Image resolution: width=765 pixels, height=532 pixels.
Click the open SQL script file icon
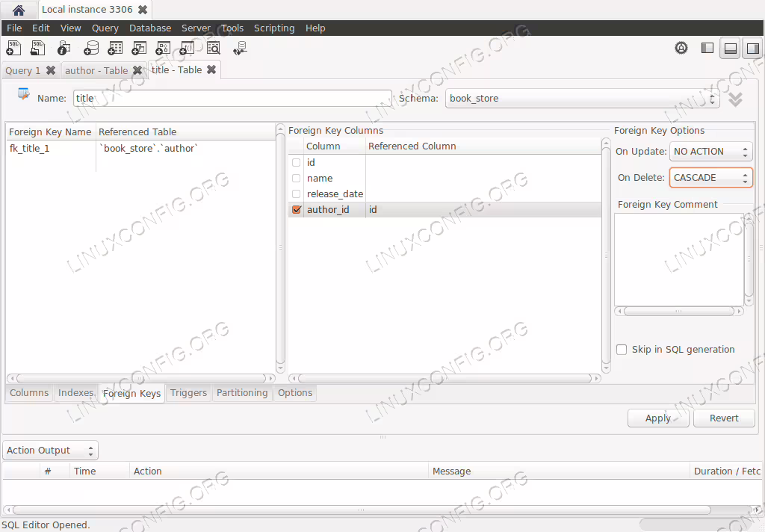[x=37, y=48]
